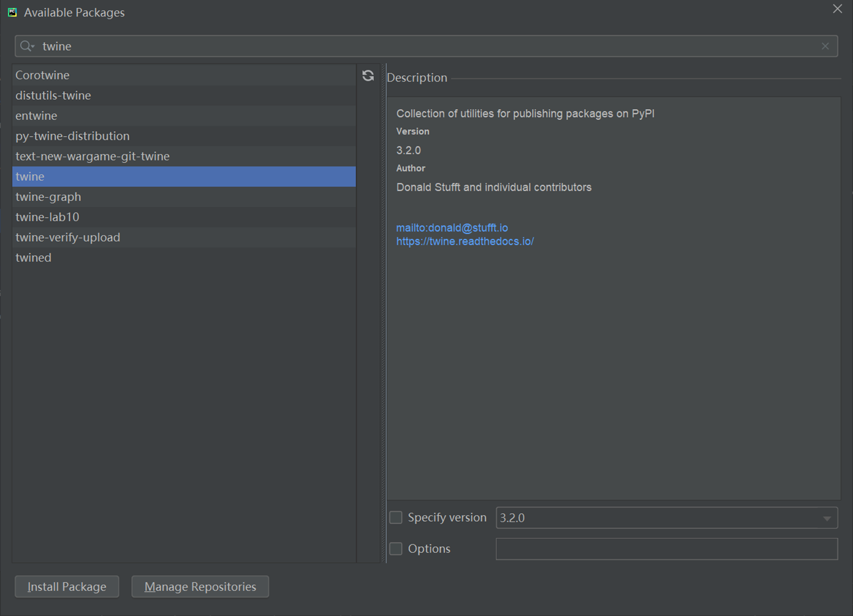The image size is (853, 616).
Task: Select the twine-verify-upload package
Action: coord(184,237)
